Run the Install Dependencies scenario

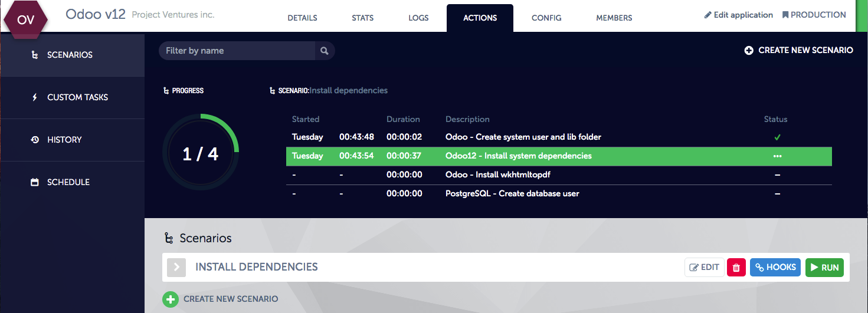click(824, 268)
